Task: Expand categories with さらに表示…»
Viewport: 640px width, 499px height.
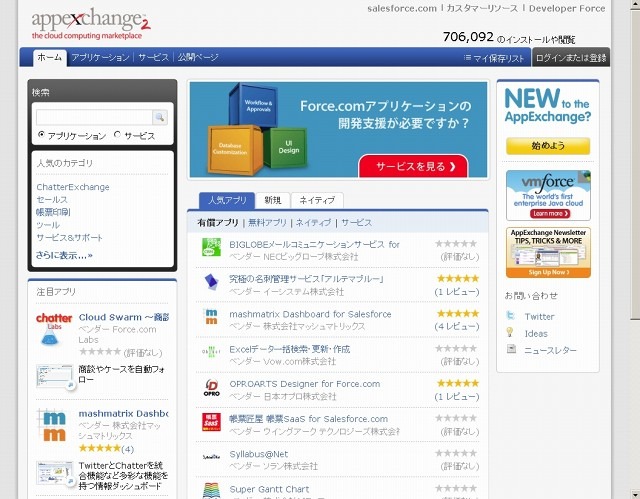Action: [64, 255]
